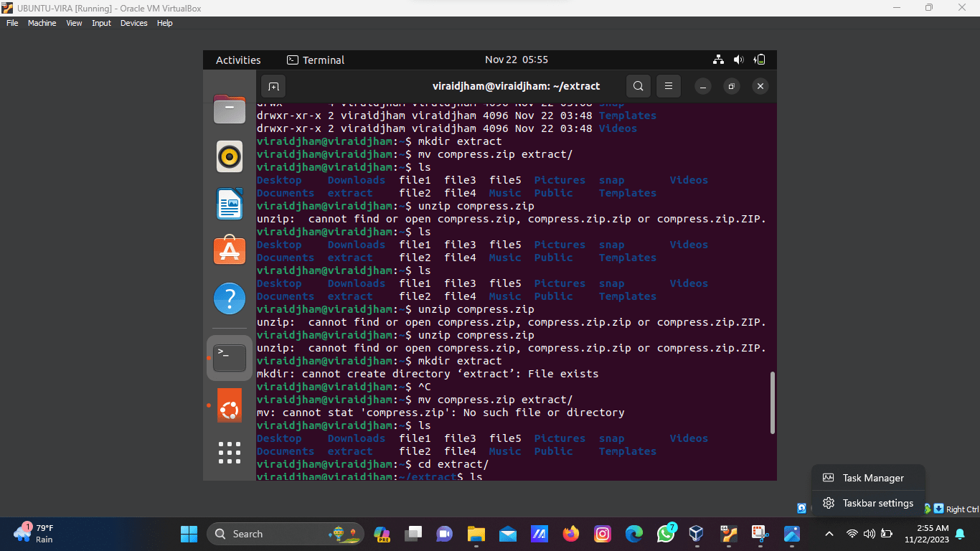Open Terminal app menu in top bar

(x=316, y=60)
